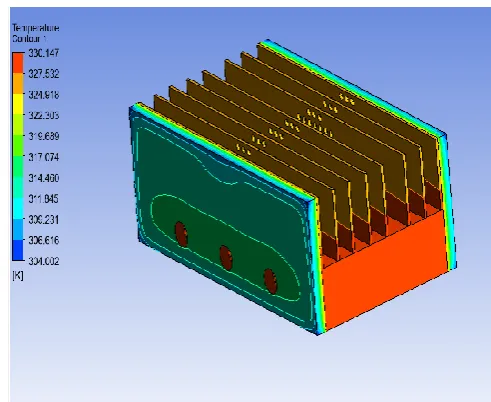
Task: Select the "Temperature" legend title
Action: [36, 28]
